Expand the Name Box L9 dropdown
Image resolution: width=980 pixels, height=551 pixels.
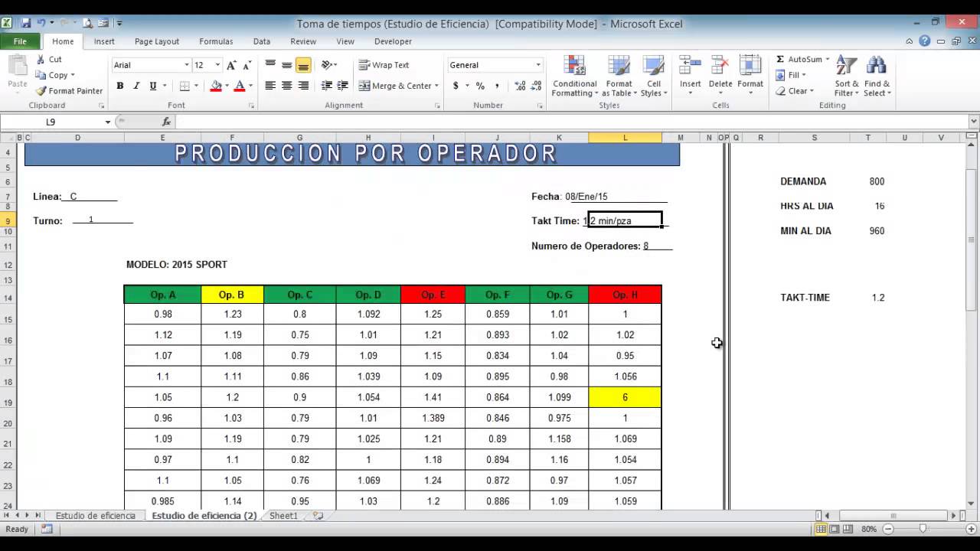(108, 122)
